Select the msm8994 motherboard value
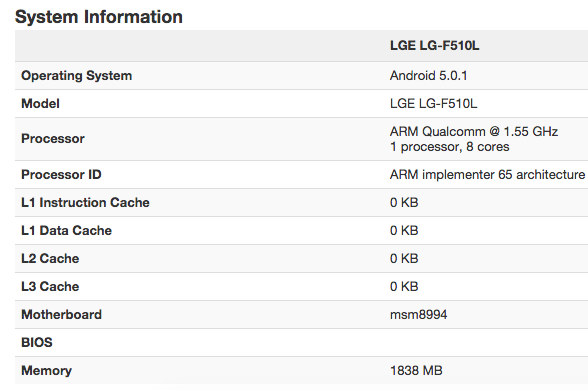The height and width of the screenshot is (390, 588). [x=418, y=314]
